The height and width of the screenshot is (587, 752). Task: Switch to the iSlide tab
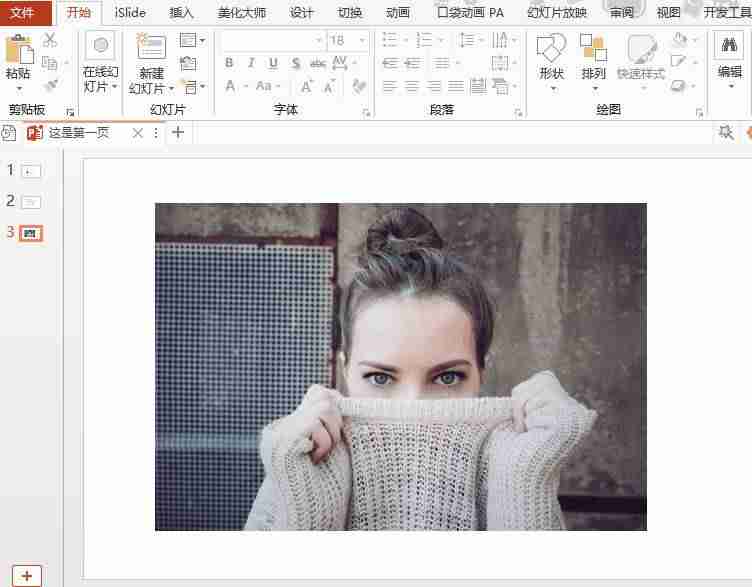(130, 12)
